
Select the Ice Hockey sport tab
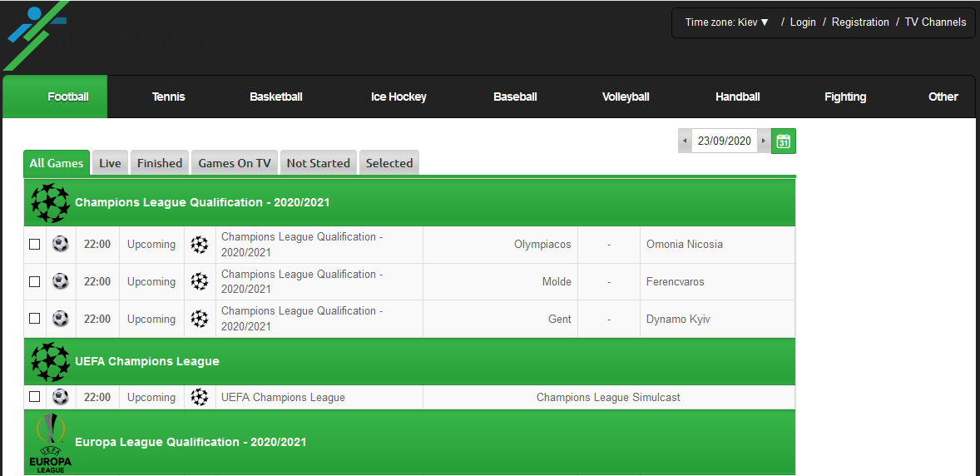(398, 97)
